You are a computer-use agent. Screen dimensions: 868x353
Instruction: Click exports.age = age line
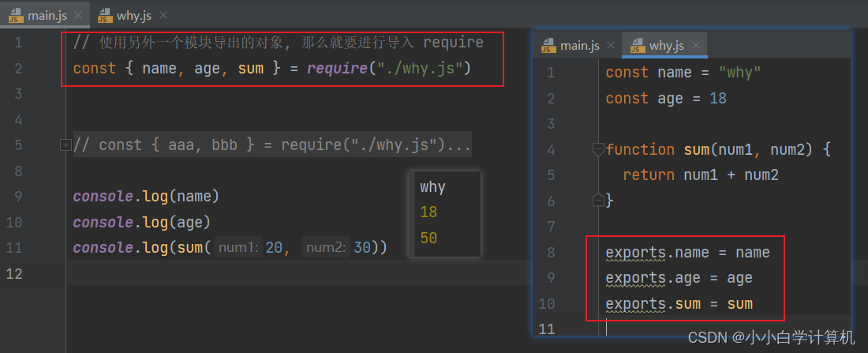pos(679,278)
